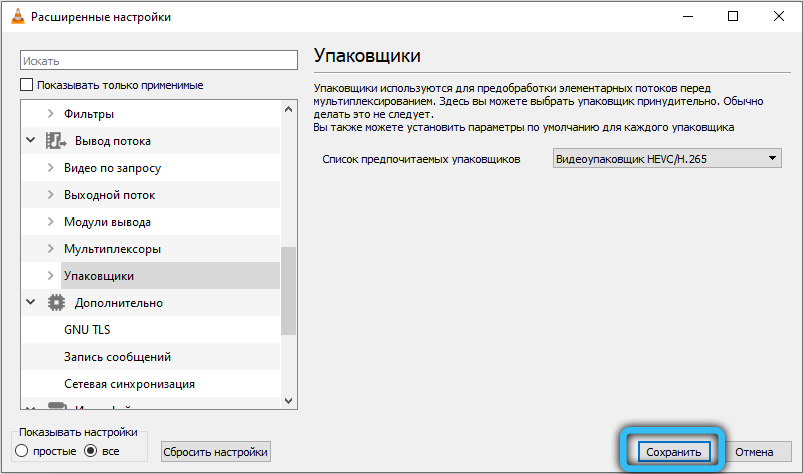Viewport: 803px width, 474px height.
Task: Select the все radio button
Action: tap(91, 451)
